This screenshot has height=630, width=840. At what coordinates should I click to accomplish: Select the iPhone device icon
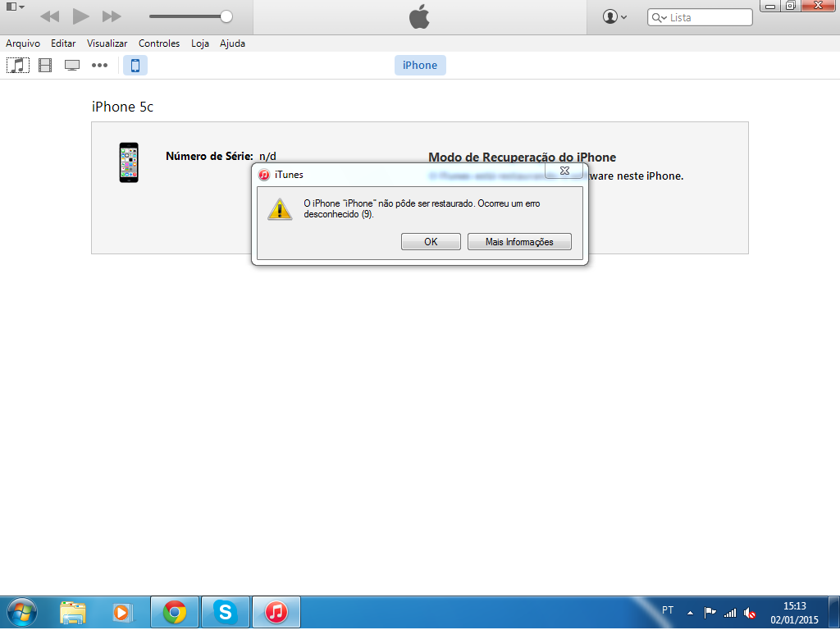(x=135, y=66)
